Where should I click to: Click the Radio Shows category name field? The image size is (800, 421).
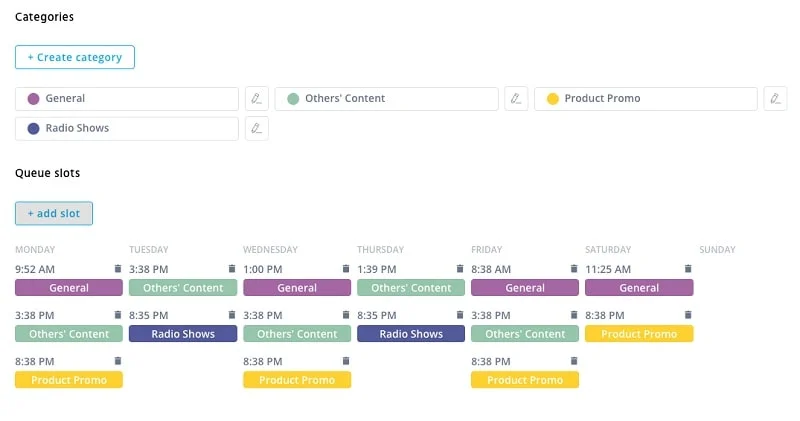pos(135,129)
